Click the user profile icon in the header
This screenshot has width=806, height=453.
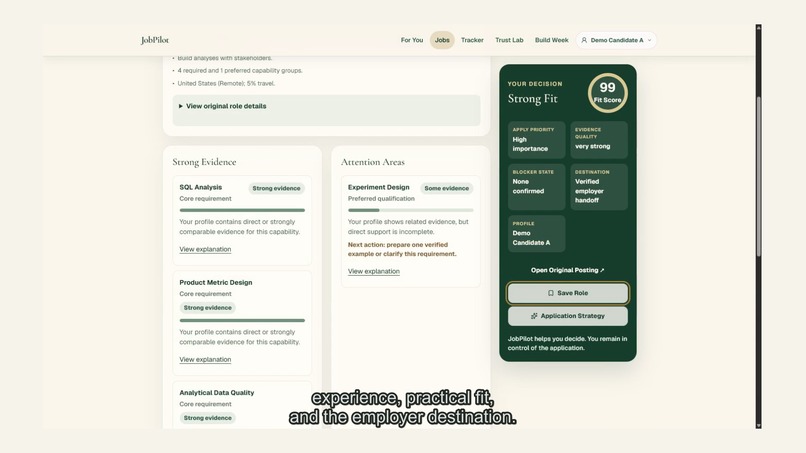pos(584,40)
